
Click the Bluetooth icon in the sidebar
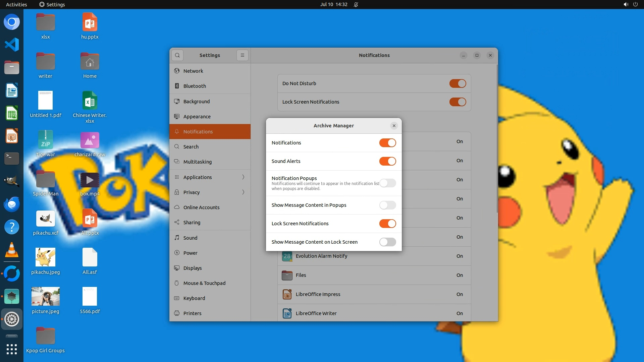click(177, 86)
